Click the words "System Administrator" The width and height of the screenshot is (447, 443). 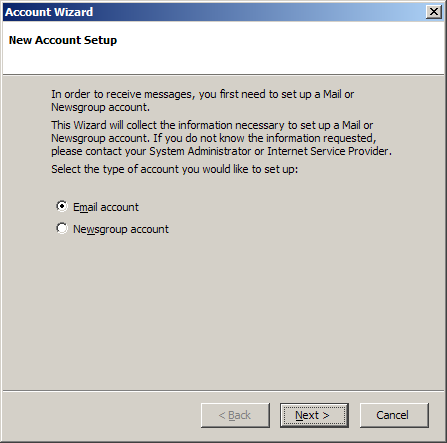[x=200, y=151]
